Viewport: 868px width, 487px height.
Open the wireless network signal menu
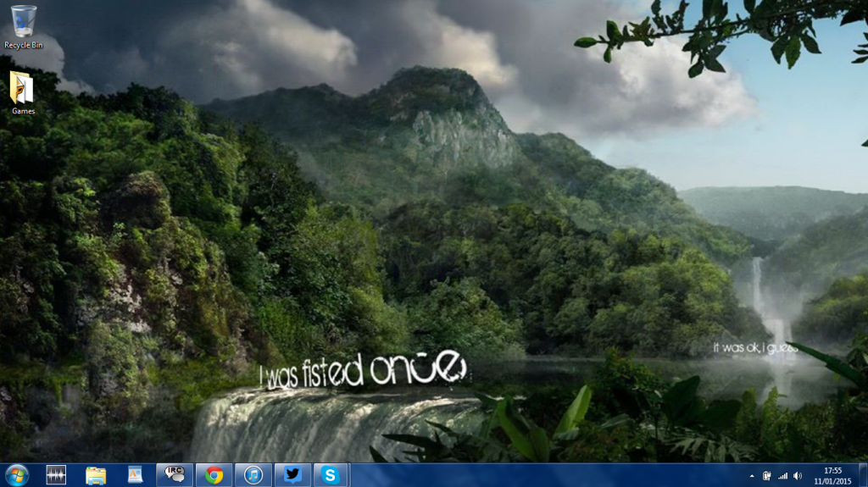coord(782,476)
